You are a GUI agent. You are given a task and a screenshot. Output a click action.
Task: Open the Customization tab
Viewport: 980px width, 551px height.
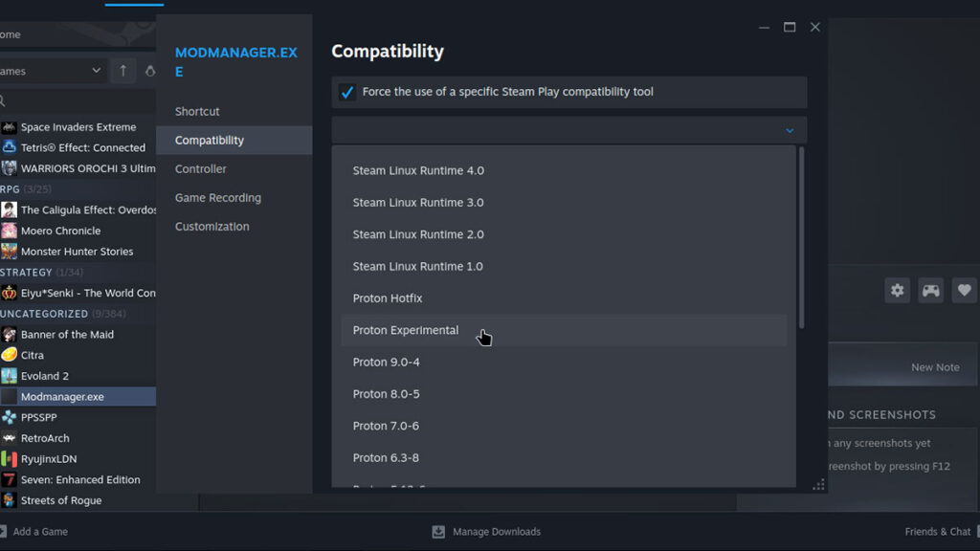[x=234, y=226]
